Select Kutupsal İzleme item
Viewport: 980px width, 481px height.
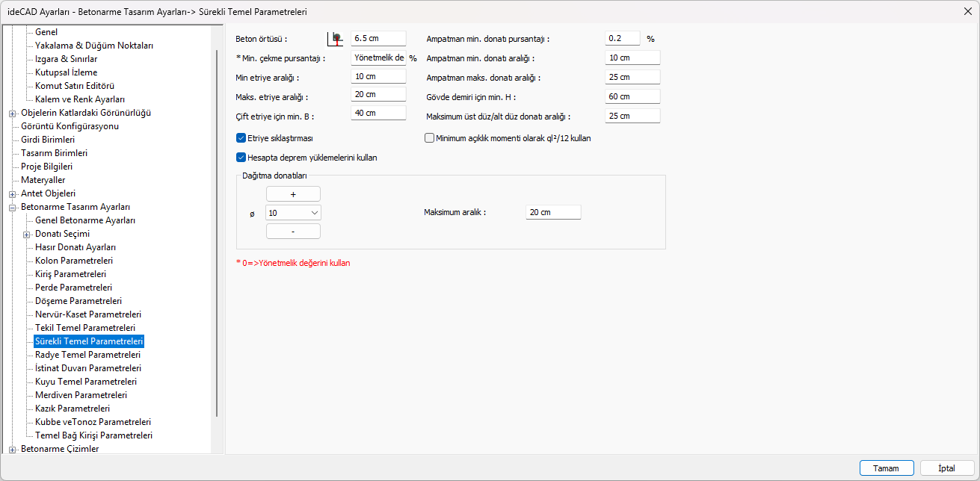click(x=66, y=72)
